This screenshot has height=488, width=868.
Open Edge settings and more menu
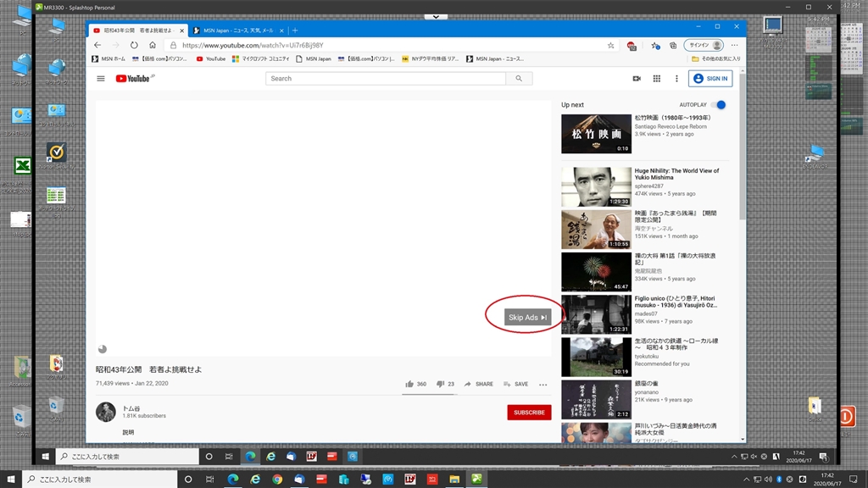pos(735,46)
